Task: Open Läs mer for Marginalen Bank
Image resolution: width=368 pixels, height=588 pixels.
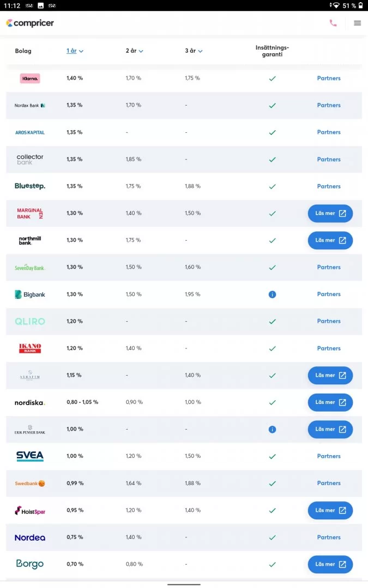Action: [x=330, y=213]
